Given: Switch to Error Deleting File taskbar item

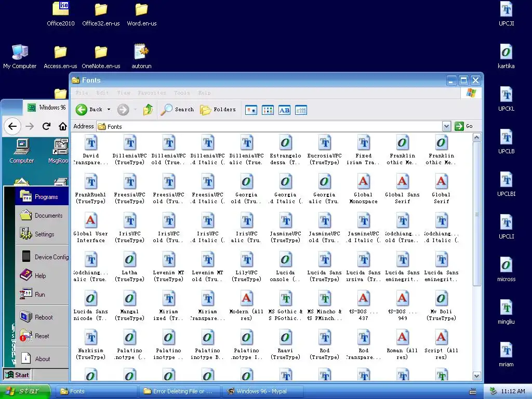Looking at the screenshot, I should click(180, 391).
